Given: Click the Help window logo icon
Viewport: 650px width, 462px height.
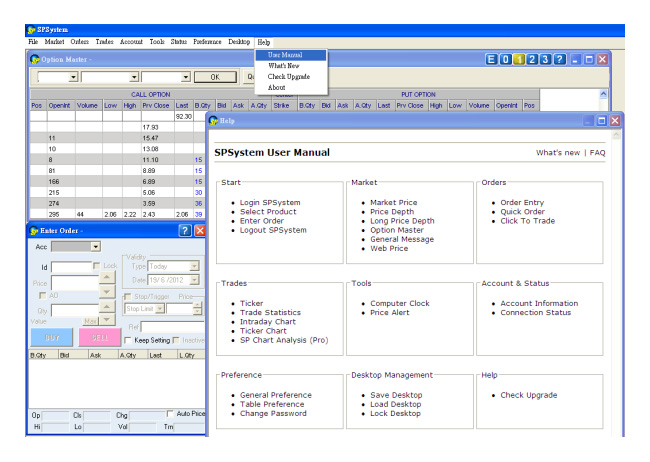Looking at the screenshot, I should point(213,121).
